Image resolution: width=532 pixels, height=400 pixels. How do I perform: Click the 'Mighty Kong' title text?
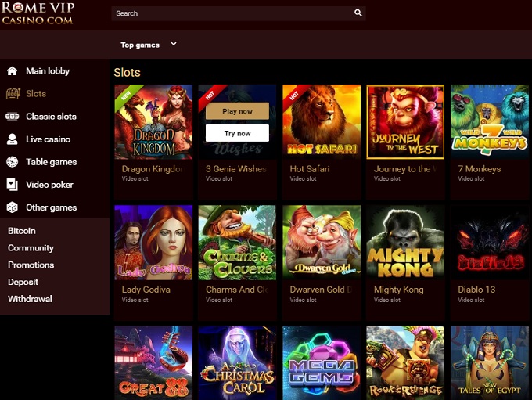pos(399,290)
